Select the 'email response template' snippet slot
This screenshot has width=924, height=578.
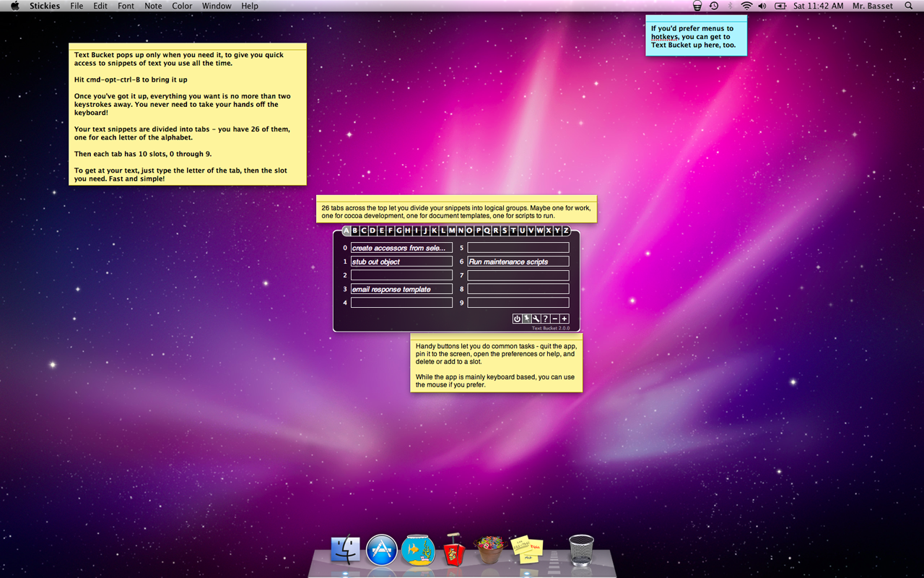point(401,289)
